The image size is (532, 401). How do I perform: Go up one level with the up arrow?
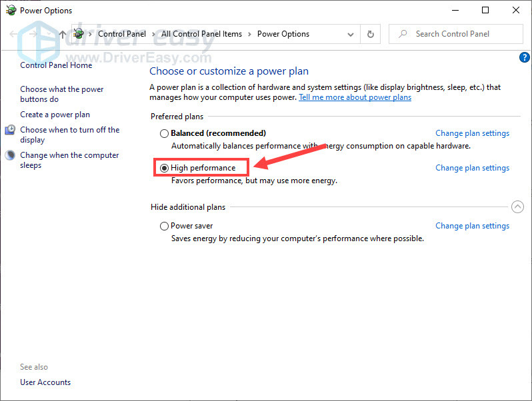tap(63, 34)
